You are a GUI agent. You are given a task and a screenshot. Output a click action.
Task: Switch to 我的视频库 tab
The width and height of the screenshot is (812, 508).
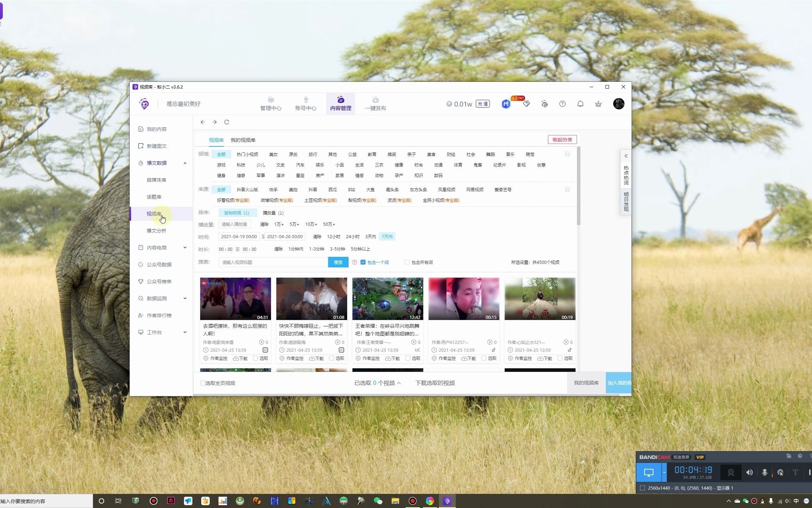(243, 140)
